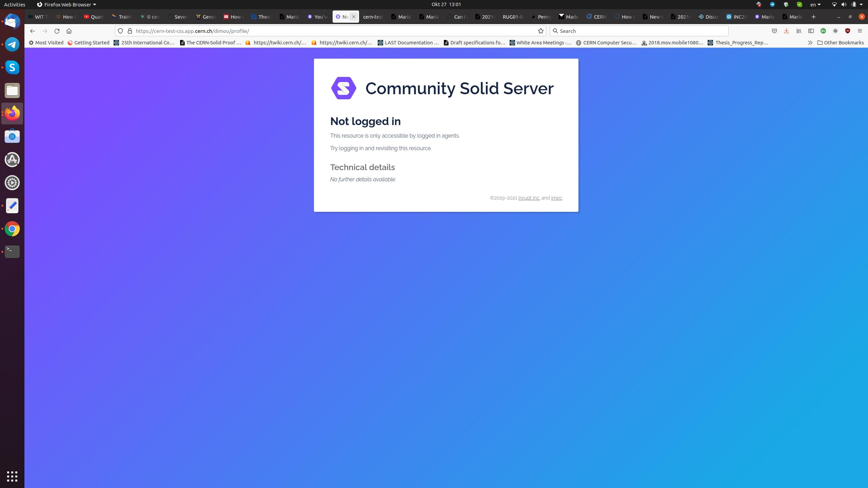Open the text editor from the dock

12,206
